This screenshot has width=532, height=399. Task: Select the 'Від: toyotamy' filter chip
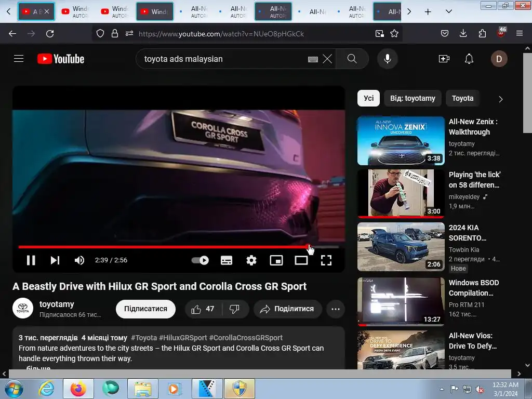tap(413, 98)
